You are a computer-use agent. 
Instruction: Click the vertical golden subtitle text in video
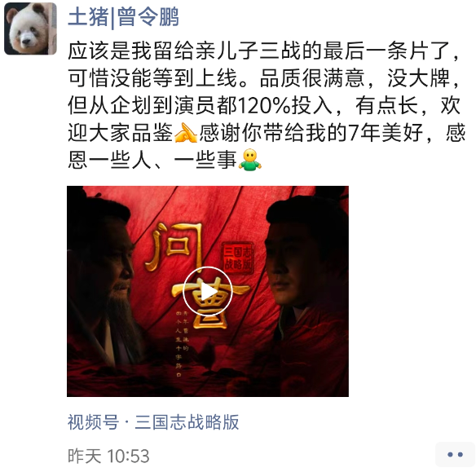pyautogui.click(x=182, y=343)
